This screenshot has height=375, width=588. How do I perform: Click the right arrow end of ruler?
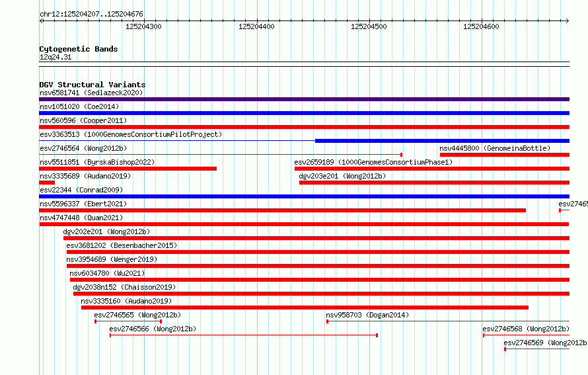[568, 21]
